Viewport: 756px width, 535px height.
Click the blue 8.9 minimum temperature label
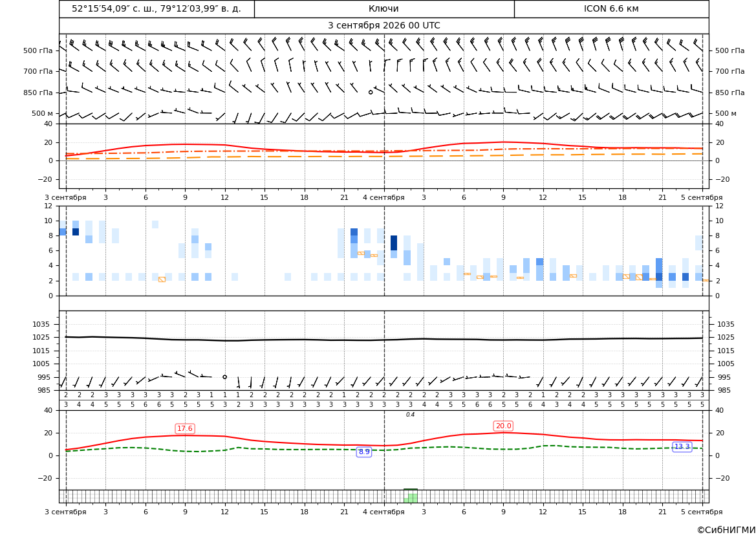(x=364, y=452)
